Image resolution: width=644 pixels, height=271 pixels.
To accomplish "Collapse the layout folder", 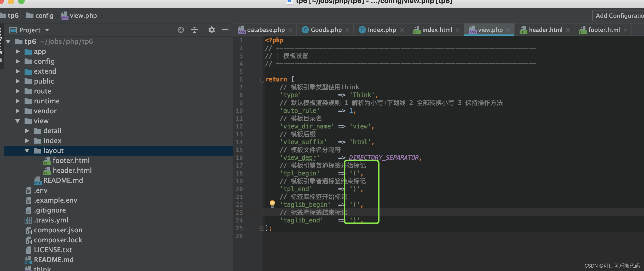I will click(x=27, y=151).
